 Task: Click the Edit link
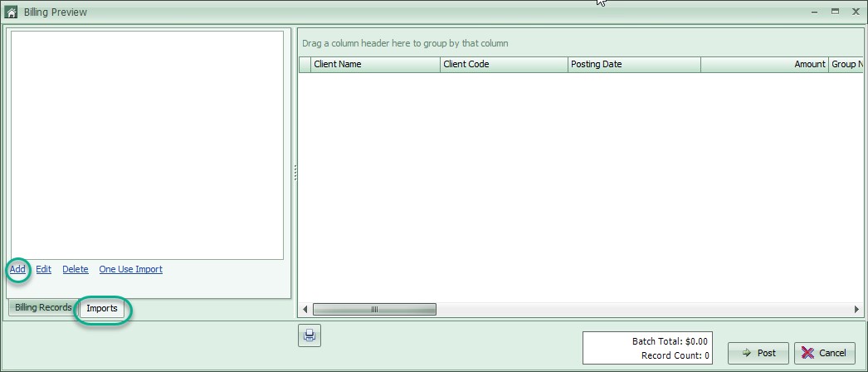pyautogui.click(x=44, y=269)
